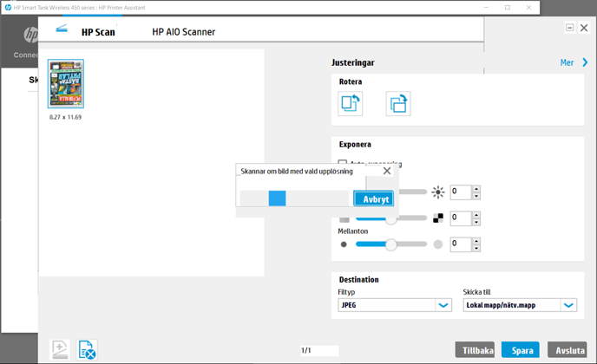Click the contrast value input field

461,218
